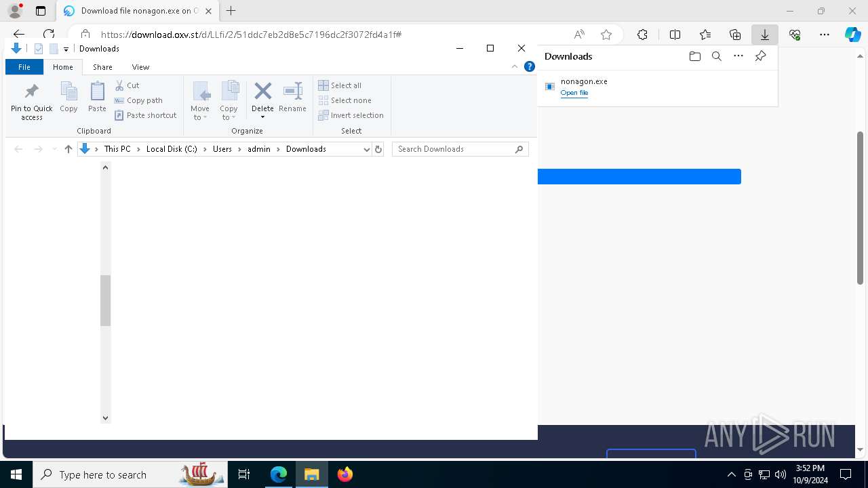This screenshot has width=868, height=488.
Task: Click Invert selection in the ribbon
Action: click(x=351, y=115)
